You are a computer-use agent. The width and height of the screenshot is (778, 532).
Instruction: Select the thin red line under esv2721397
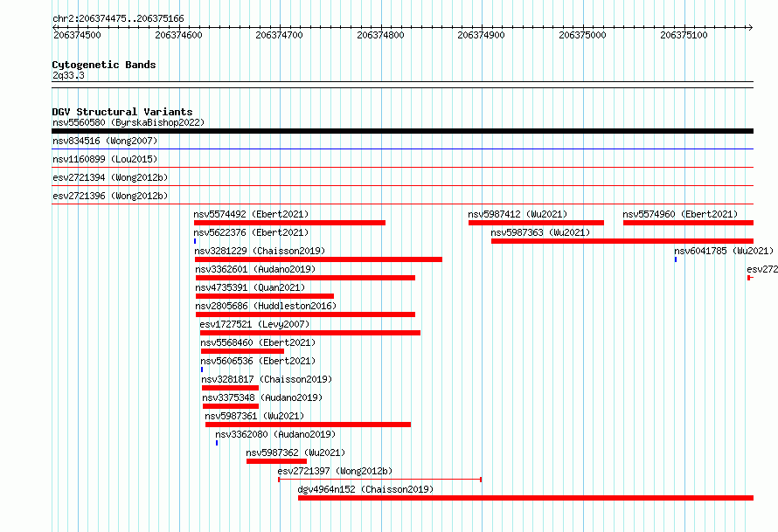[379, 480]
